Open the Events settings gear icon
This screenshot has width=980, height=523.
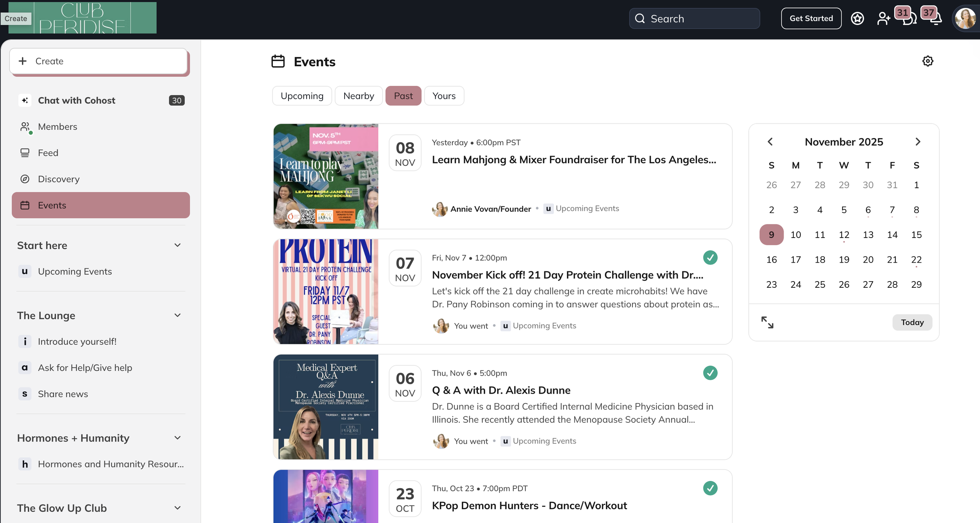(x=927, y=61)
